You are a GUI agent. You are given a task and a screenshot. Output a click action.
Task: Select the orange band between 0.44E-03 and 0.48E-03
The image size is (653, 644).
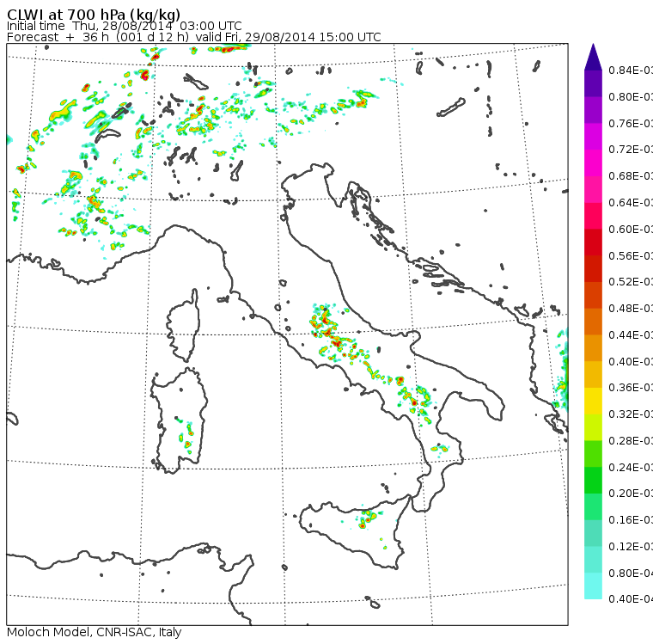point(593,322)
